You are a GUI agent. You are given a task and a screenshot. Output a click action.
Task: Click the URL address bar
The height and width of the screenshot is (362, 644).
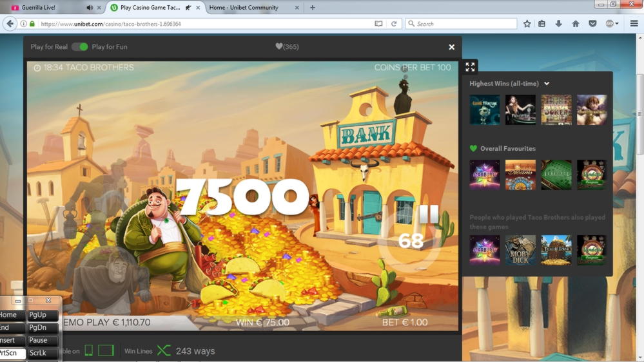click(x=206, y=24)
